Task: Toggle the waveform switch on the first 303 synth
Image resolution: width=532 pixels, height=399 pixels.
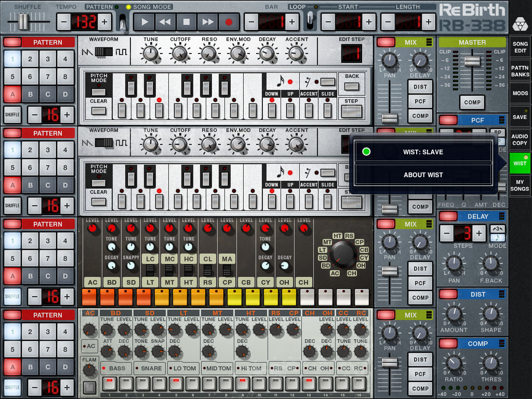Action: click(x=103, y=51)
